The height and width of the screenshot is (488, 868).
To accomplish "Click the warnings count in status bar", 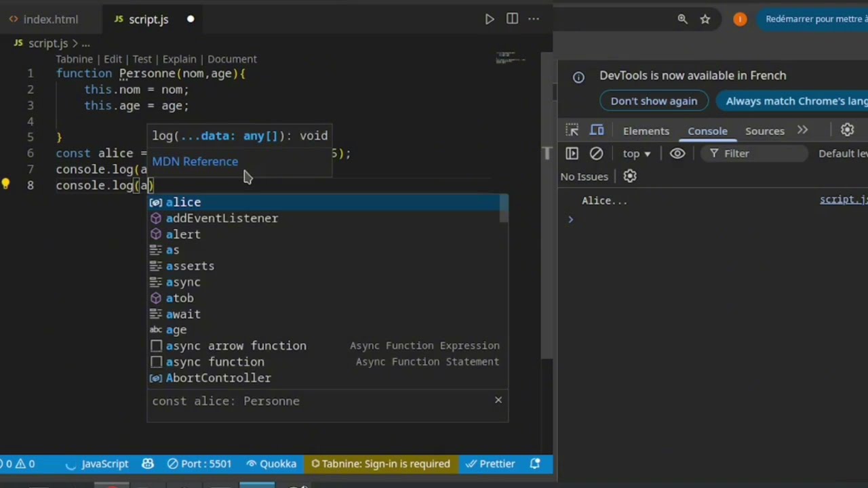I will pos(24,464).
